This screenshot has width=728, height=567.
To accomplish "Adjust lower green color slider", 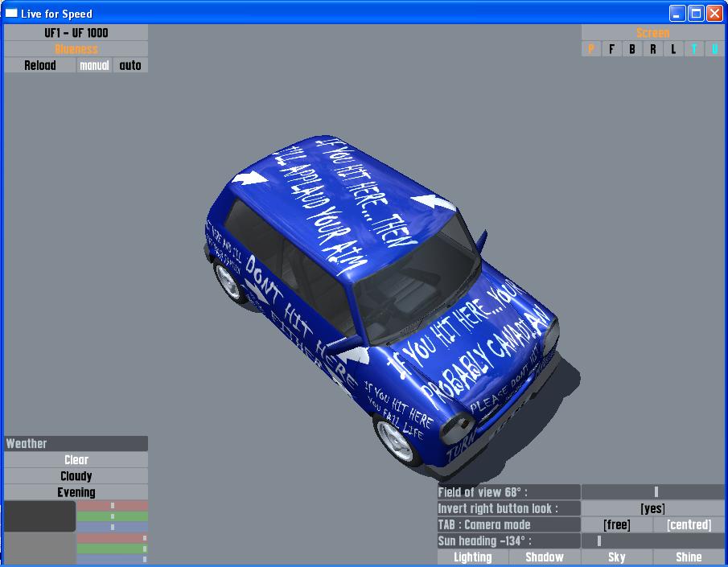I will 113,549.
